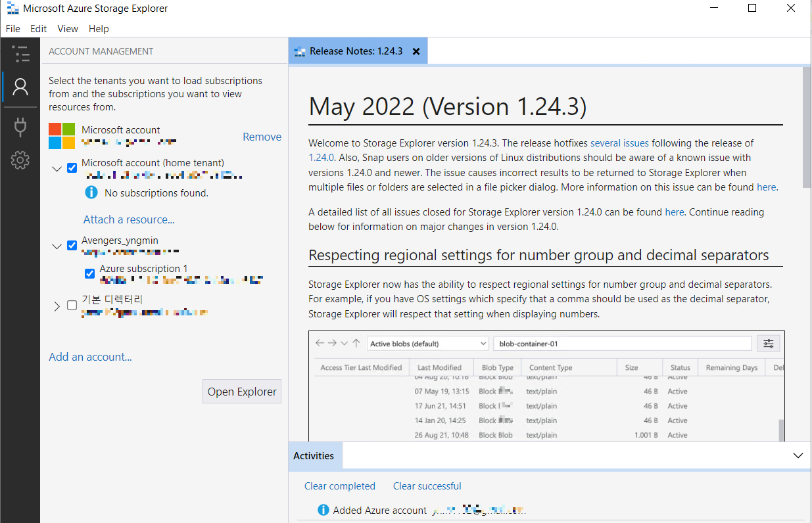Click the Azure subscription 1 label
This screenshot has width=812, height=523.
pos(143,268)
